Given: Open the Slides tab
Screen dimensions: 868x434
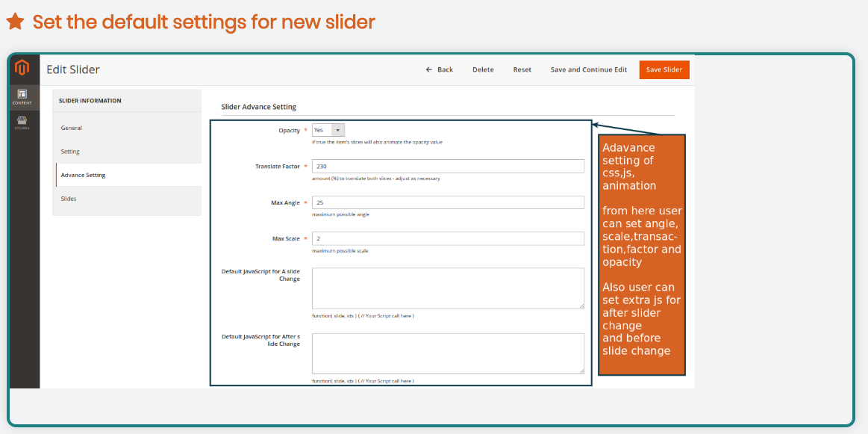Looking at the screenshot, I should (x=69, y=199).
